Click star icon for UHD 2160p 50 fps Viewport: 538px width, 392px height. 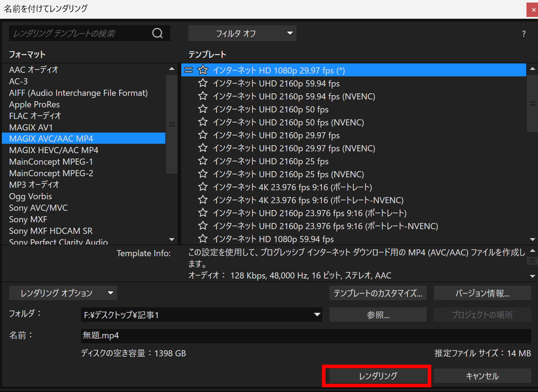pos(203,109)
